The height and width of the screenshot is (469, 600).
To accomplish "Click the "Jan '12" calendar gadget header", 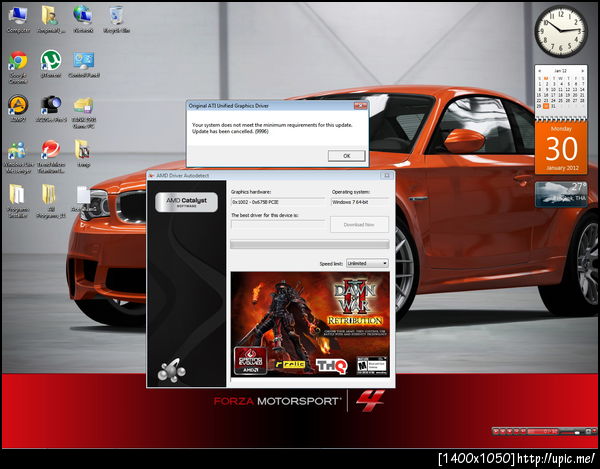I will coord(561,71).
